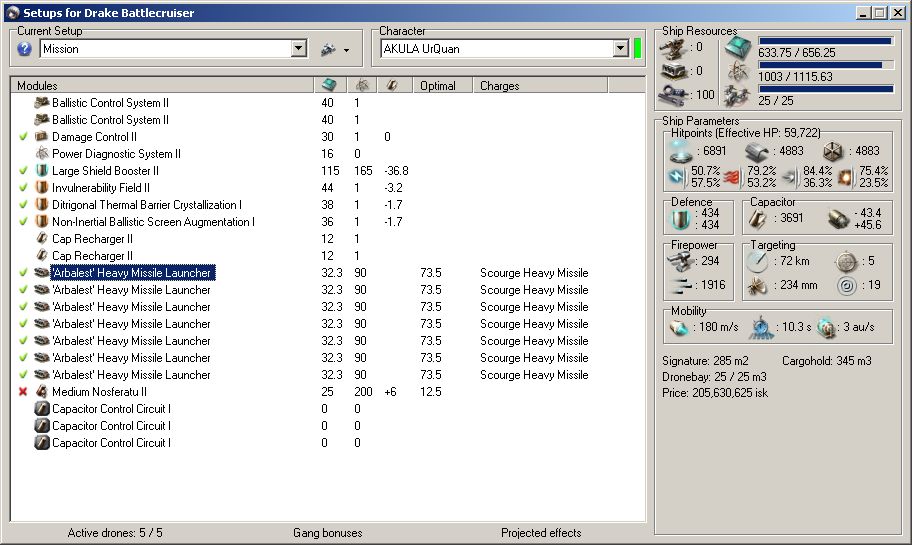
Task: Open the Mission setup dropdown
Action: click(299, 48)
